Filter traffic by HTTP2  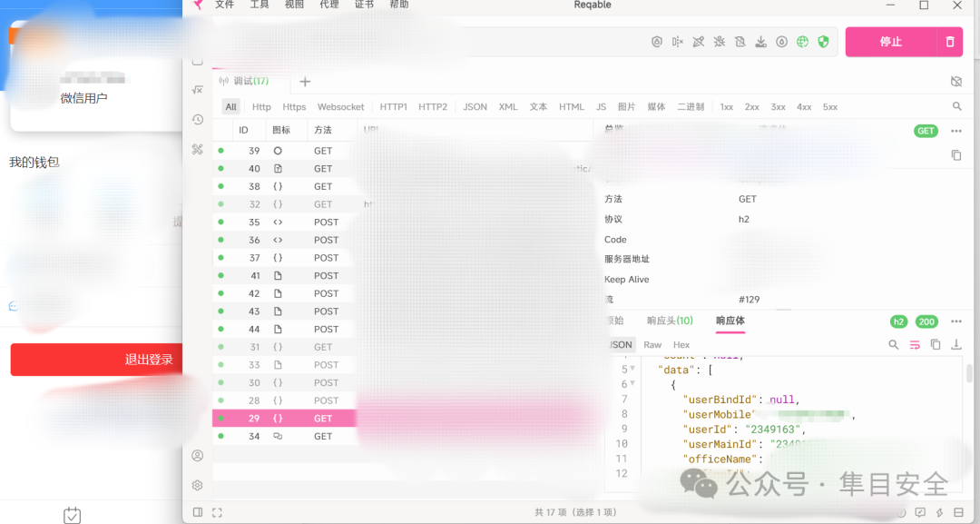433,107
